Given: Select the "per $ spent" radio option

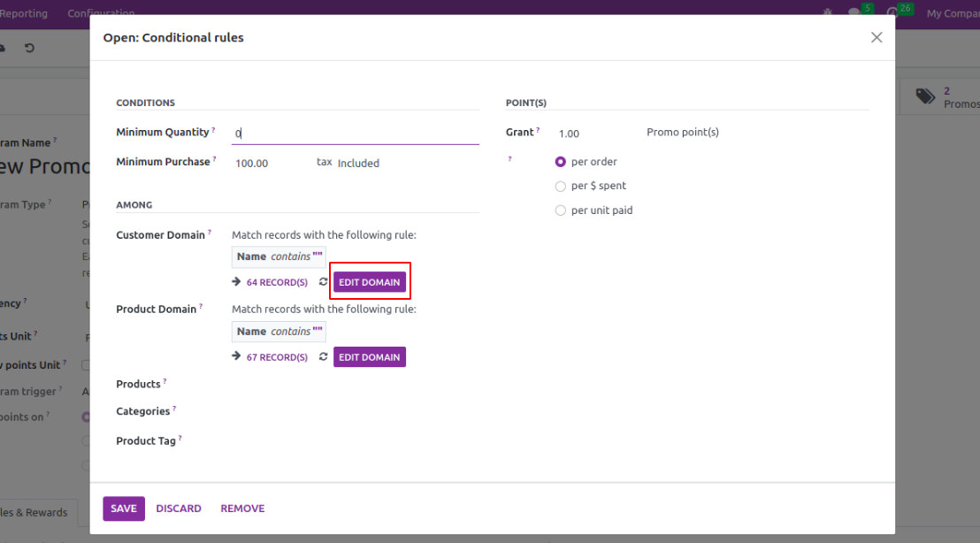Looking at the screenshot, I should pyautogui.click(x=560, y=187).
